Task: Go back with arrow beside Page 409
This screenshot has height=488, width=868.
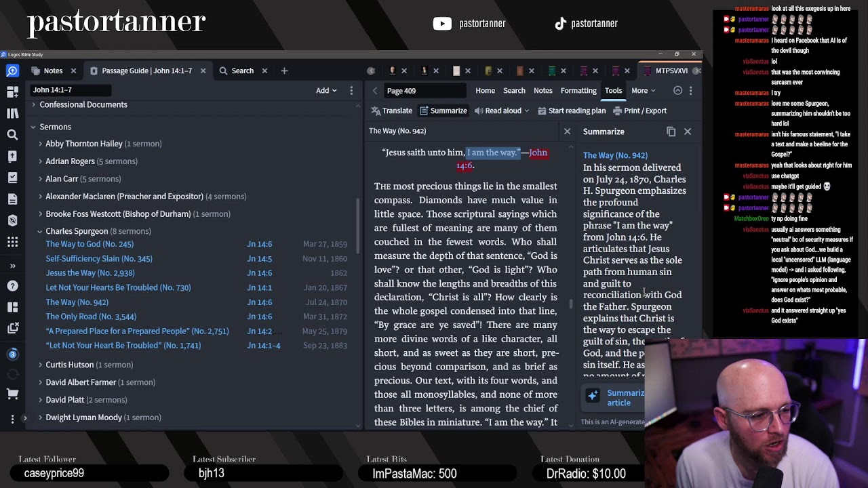Action: click(375, 91)
